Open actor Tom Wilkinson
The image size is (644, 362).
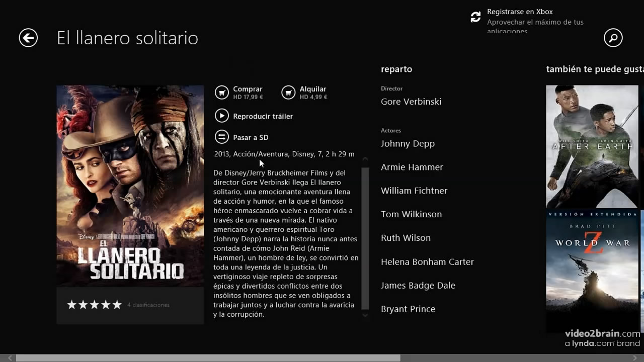coord(411,214)
